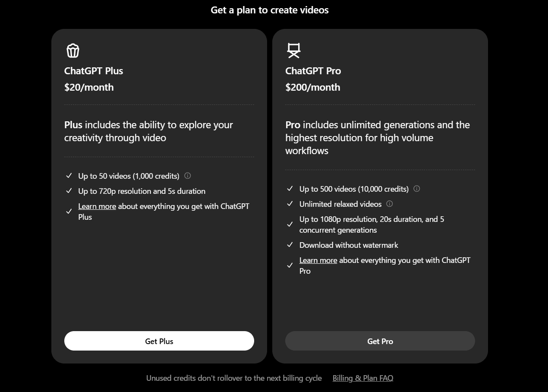Click checkmark beside 720p resolution feature
Image resolution: width=548 pixels, height=392 pixels.
[x=69, y=191]
